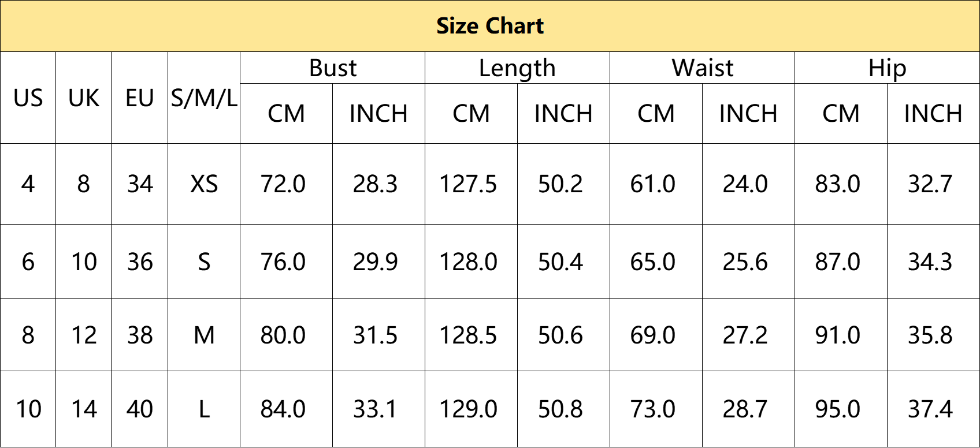Select the length 127.5 cm cell
Viewport: 980px width, 448px height.
pos(471,184)
